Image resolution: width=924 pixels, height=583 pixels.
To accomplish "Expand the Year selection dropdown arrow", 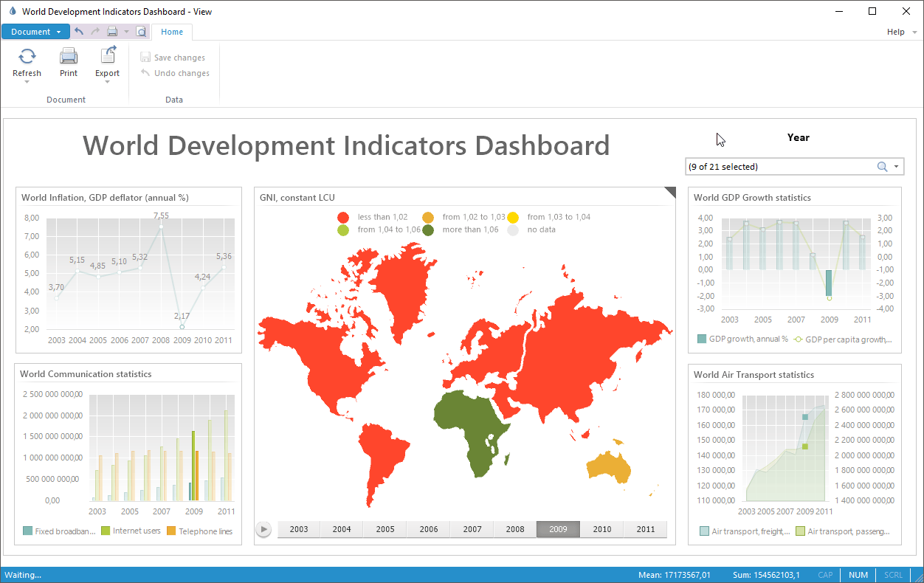I will click(897, 167).
